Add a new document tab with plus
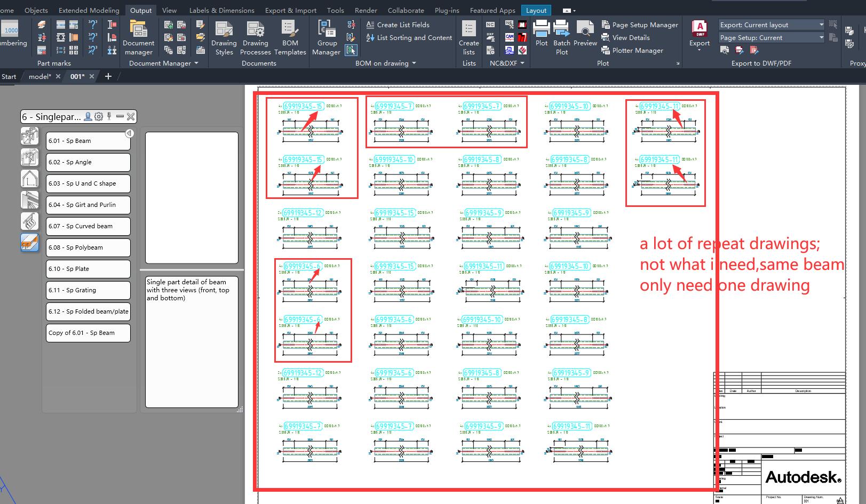Viewport: 866px width, 504px height. [108, 76]
